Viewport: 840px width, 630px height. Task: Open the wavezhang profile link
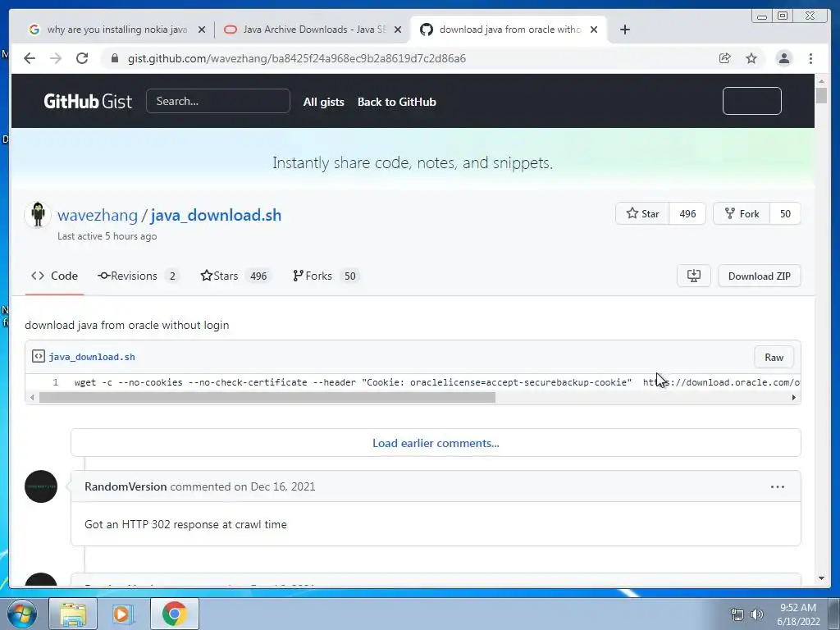point(98,216)
